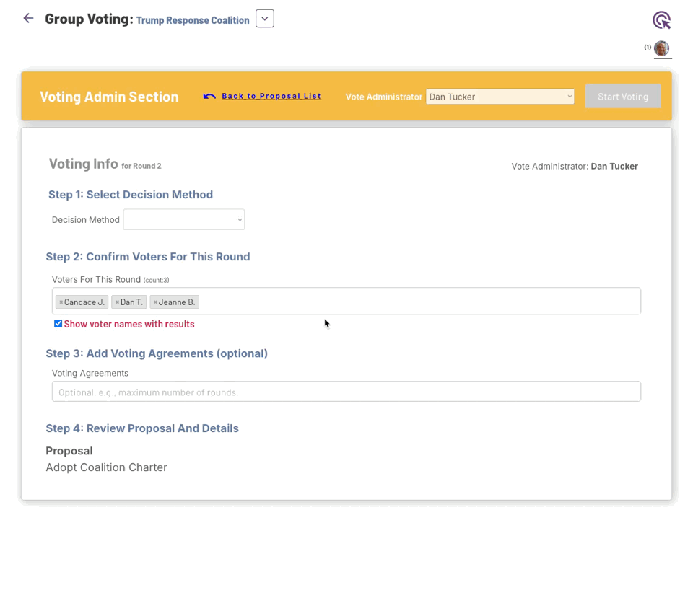693x616 pixels.
Task: Open the Decision Method dropdown
Action: point(184,219)
